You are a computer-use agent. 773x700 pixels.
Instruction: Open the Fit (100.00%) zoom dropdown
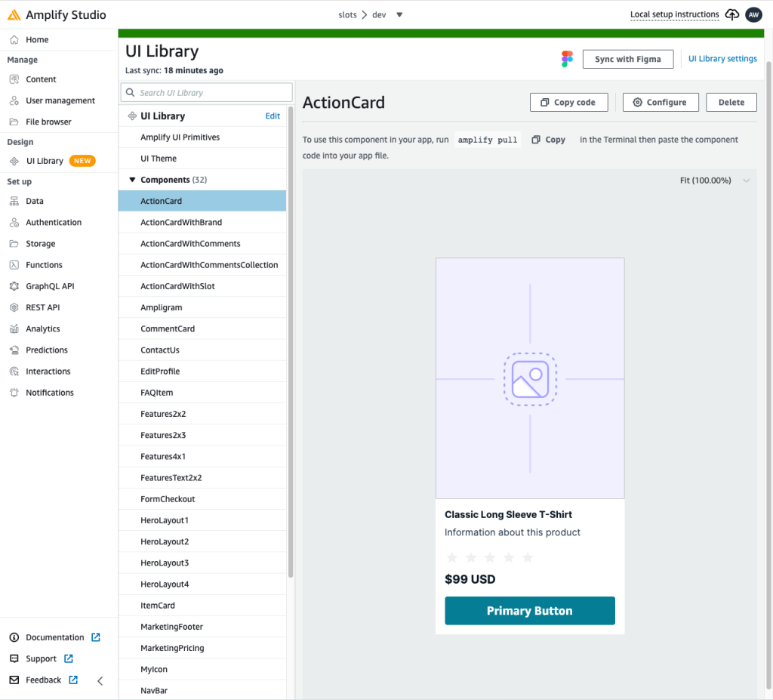712,180
